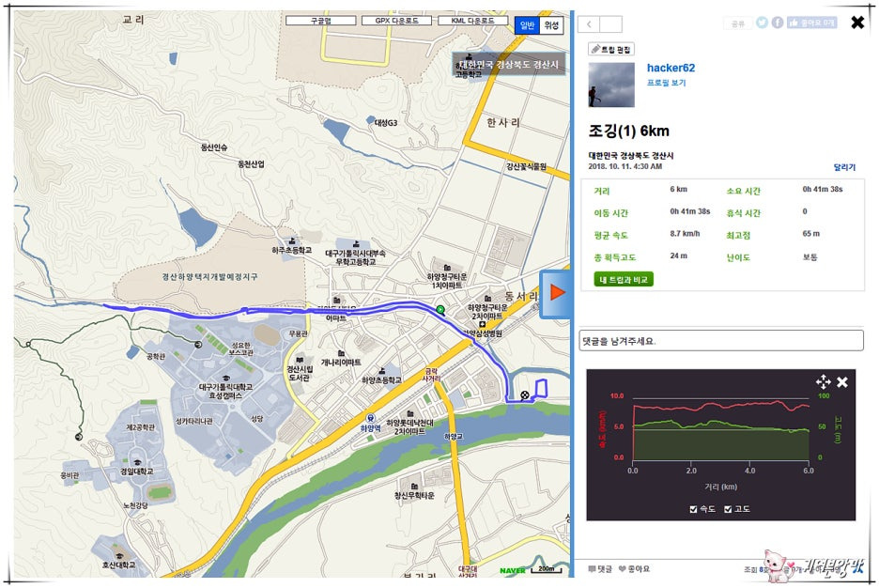Screen dimensions: 879x588
Task: Click the 24 m 총 획득고도 value
Action: (678, 256)
